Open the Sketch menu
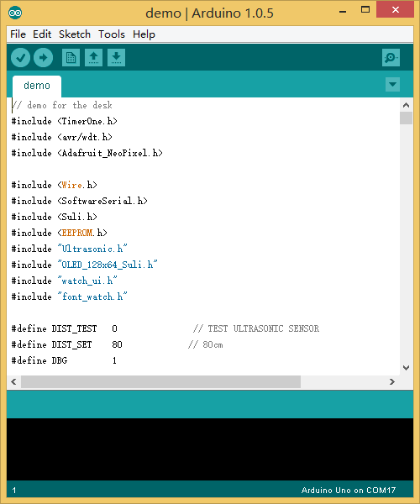The height and width of the screenshot is (504, 420). [x=75, y=34]
